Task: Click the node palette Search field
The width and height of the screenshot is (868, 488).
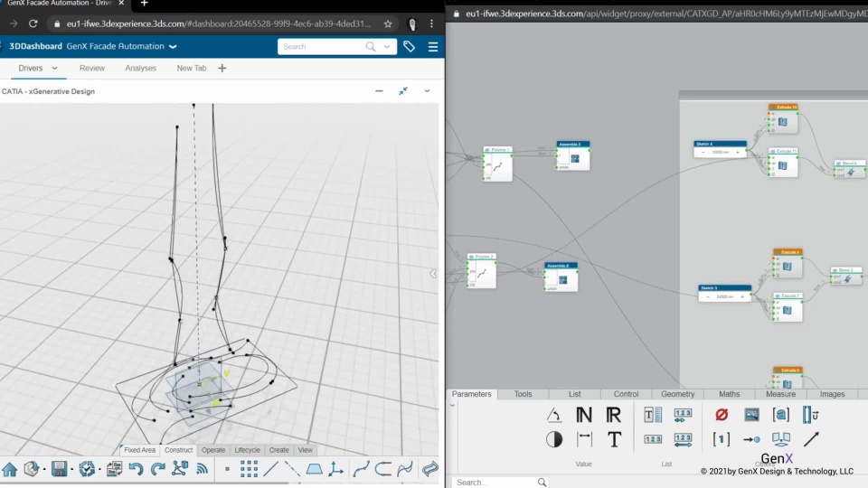Action: click(x=499, y=482)
